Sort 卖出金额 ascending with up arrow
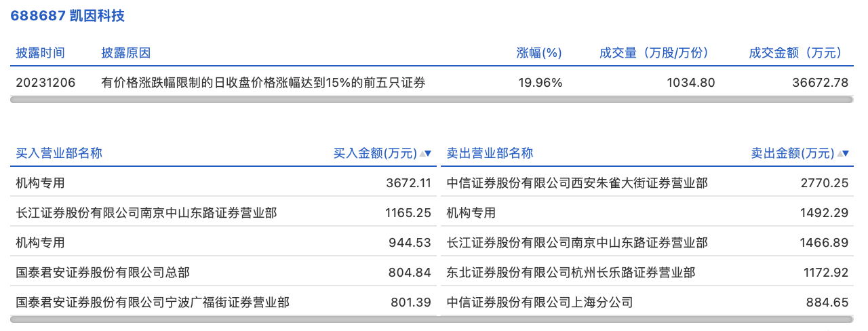The image size is (868, 331). (839, 154)
